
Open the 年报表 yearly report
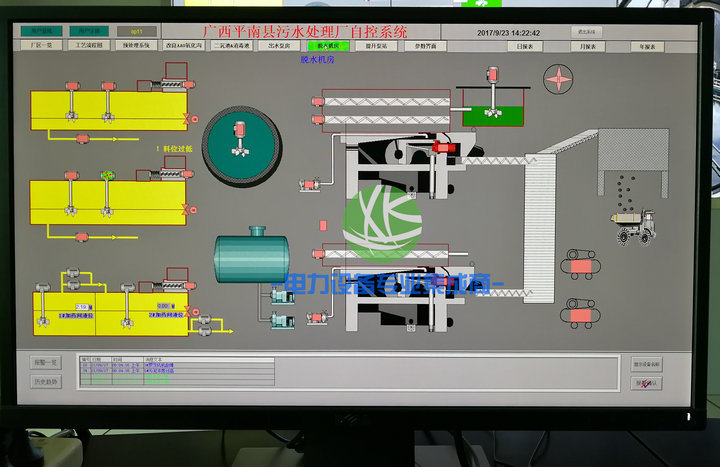tap(647, 46)
